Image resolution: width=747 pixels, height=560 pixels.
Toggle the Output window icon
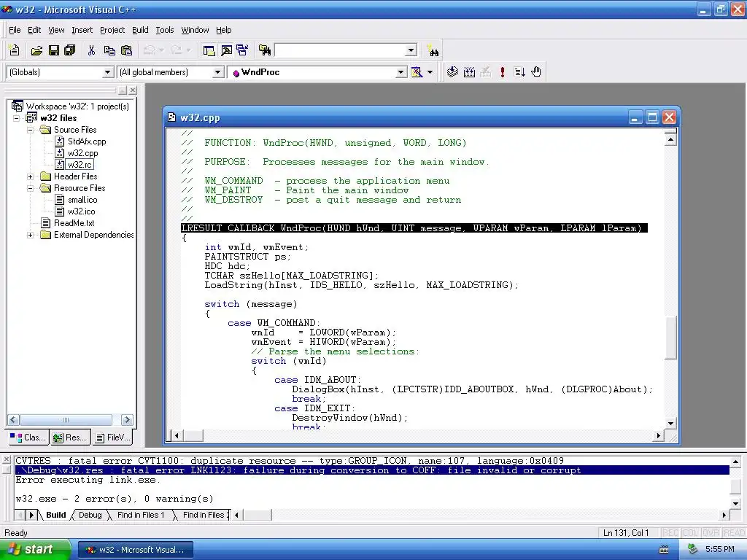point(226,50)
